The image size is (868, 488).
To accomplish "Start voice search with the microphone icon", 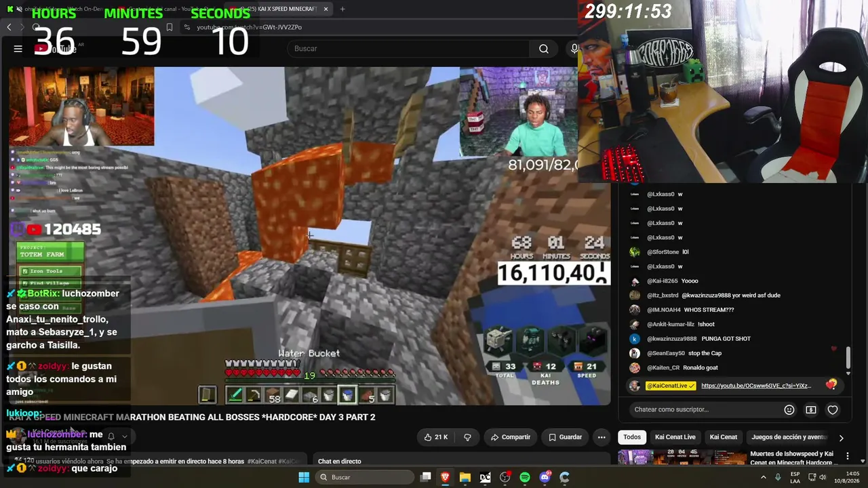I will click(x=574, y=49).
